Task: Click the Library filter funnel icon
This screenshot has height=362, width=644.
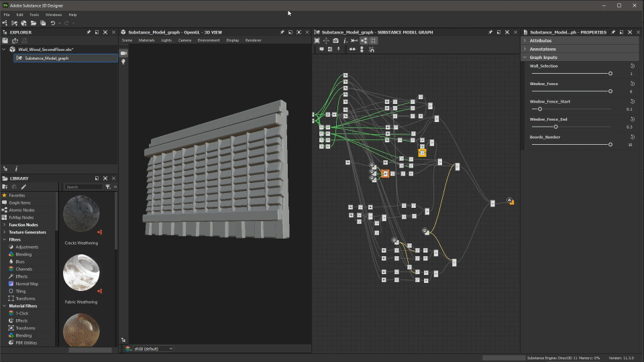Action: [107, 187]
